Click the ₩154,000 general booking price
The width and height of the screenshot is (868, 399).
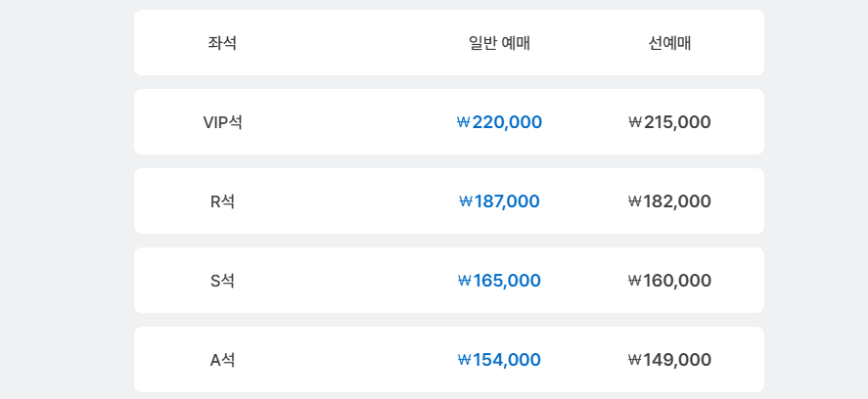point(499,360)
